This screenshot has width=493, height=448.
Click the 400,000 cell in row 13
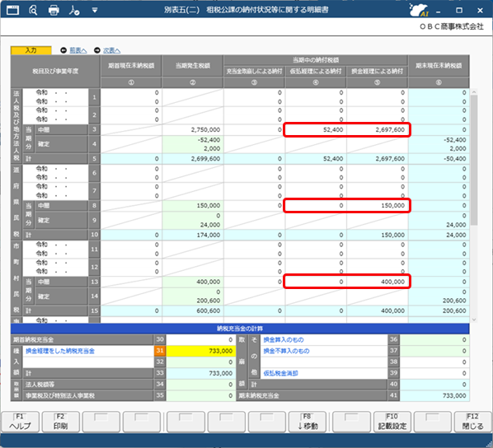[378, 282]
